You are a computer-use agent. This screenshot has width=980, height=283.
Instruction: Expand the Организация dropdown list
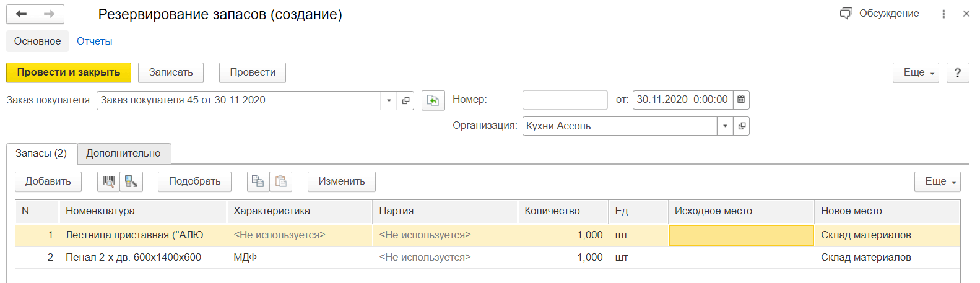[725, 126]
